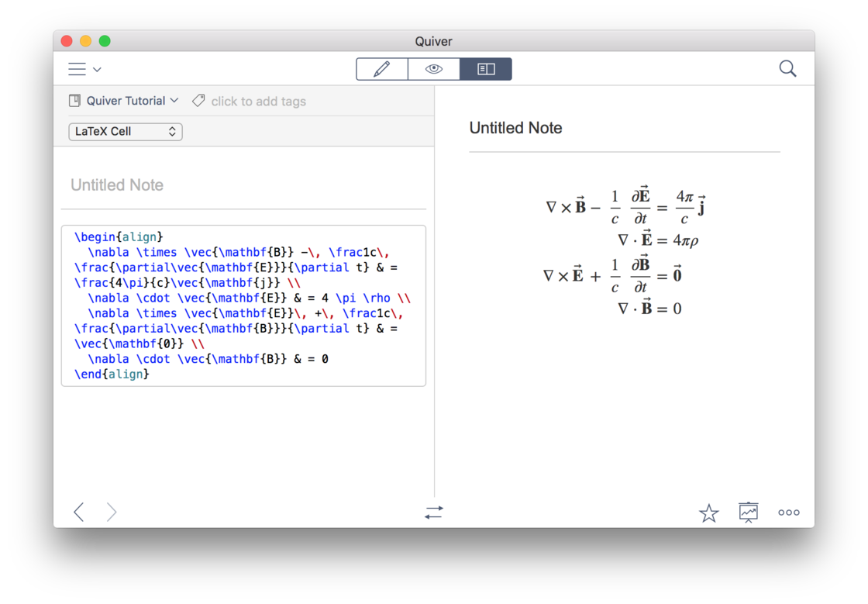
Task: Switch to editor-only mode pencil
Action: coord(382,69)
